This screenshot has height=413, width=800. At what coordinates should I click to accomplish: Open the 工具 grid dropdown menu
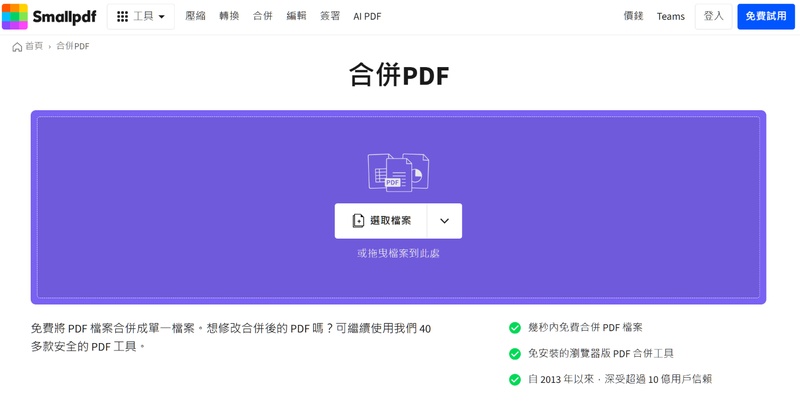click(141, 16)
